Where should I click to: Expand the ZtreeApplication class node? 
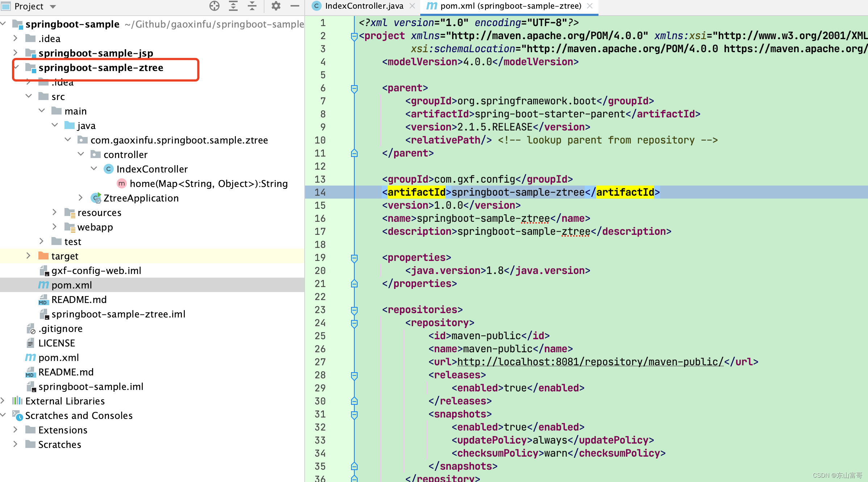coord(81,198)
